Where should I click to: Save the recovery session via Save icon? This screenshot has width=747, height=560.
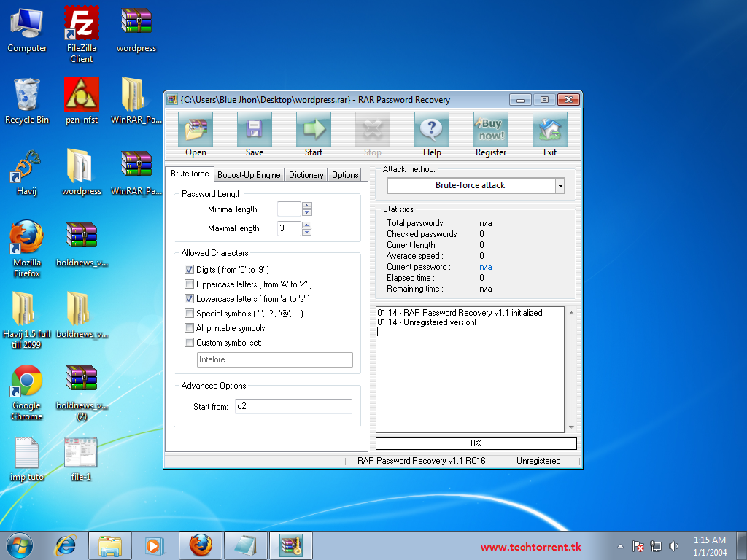(x=254, y=133)
